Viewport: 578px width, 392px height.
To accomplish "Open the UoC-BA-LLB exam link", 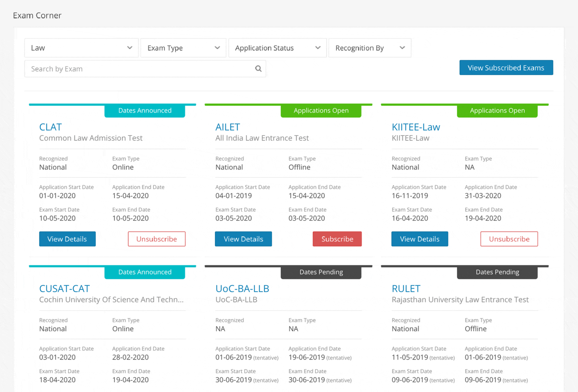I will tap(242, 289).
